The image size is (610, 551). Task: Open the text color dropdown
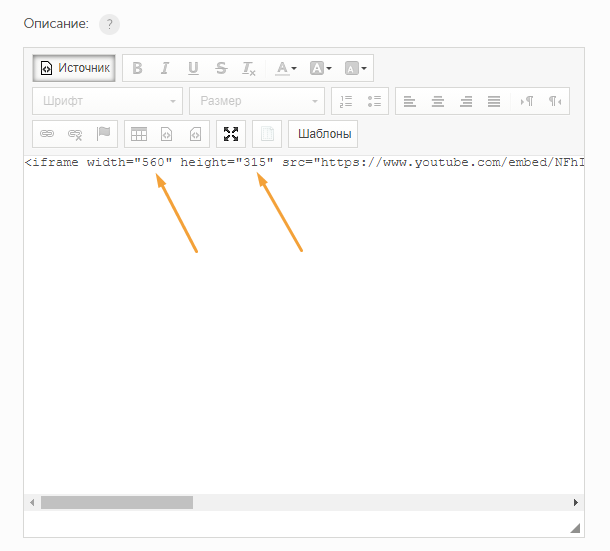point(285,68)
